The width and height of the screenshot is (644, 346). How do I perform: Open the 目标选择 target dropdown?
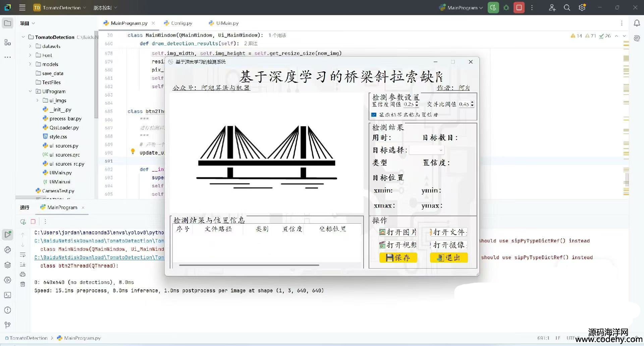(x=426, y=150)
